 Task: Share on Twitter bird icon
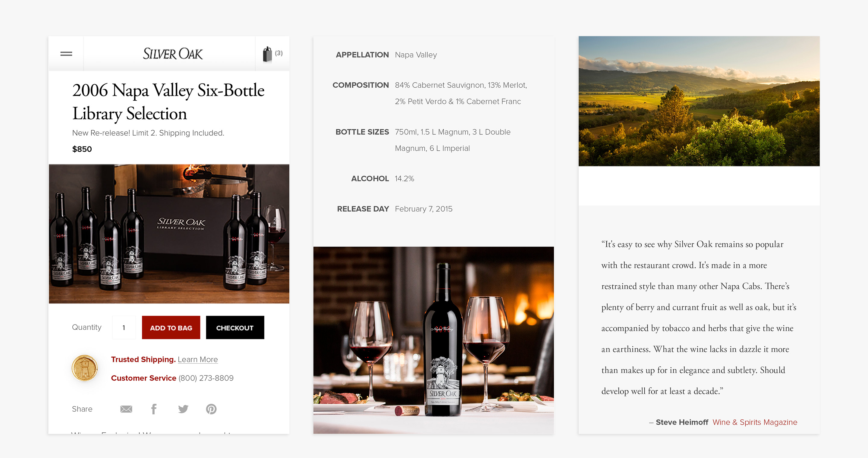tap(183, 409)
